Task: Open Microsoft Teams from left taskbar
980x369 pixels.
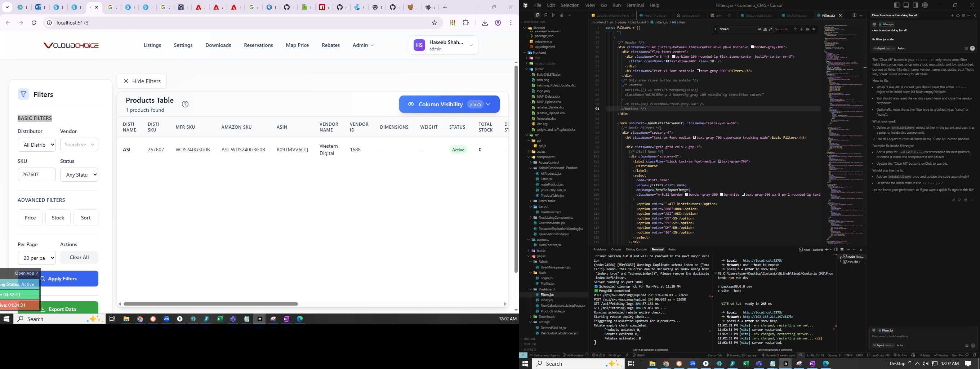Action: 233,319
